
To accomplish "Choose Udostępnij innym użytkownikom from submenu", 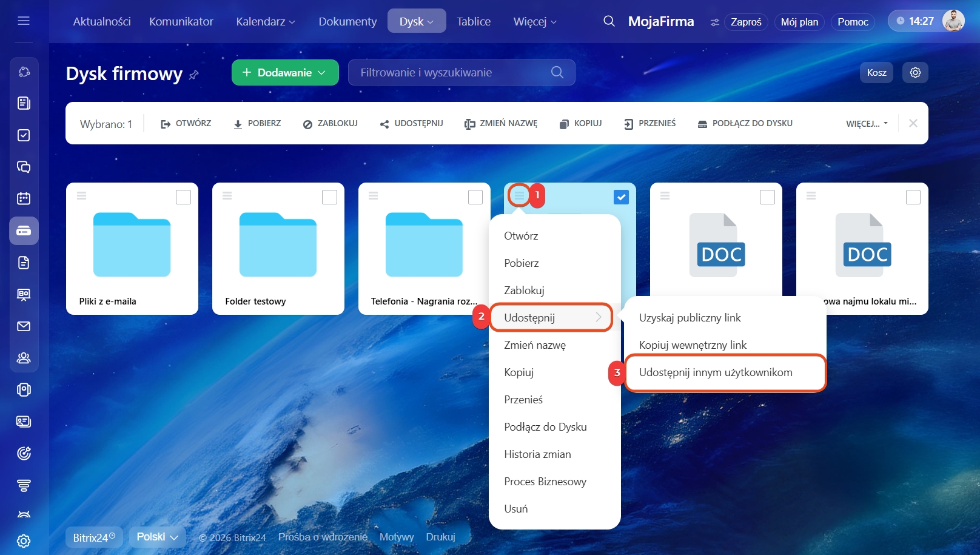I will click(x=716, y=372).
